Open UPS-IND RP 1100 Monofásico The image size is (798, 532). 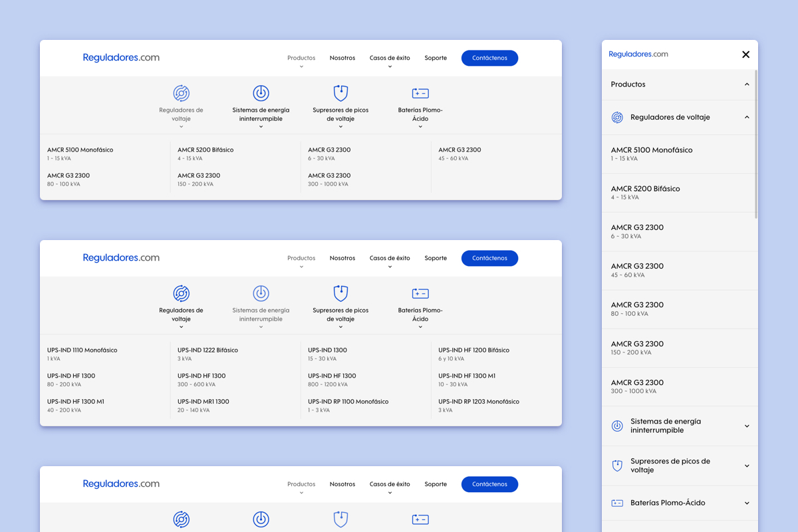(348, 406)
